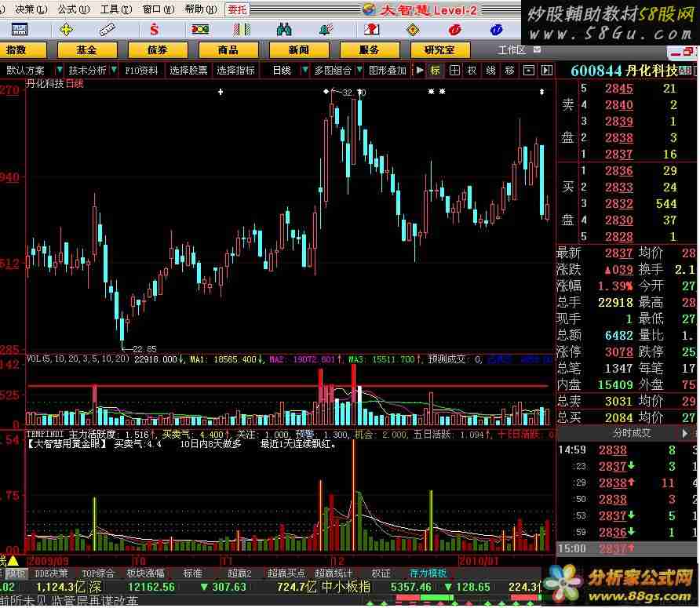Click the red dollar sign icon
Screen dimensions: 700x608
click(154, 30)
